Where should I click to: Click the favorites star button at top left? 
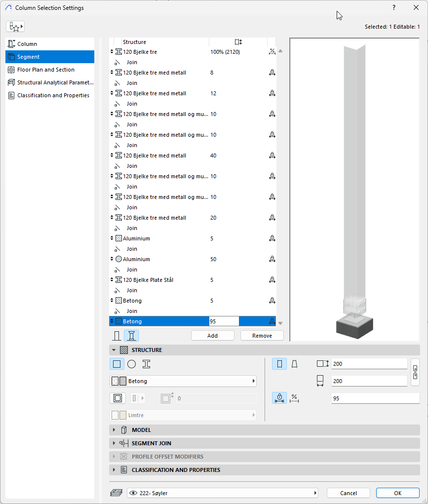(x=15, y=27)
